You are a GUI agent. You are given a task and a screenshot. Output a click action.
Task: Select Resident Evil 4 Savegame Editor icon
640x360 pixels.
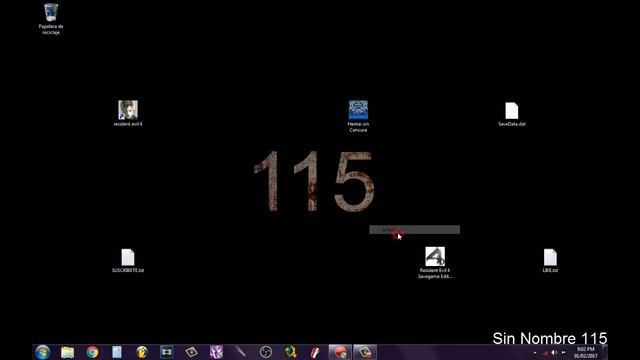(435, 262)
